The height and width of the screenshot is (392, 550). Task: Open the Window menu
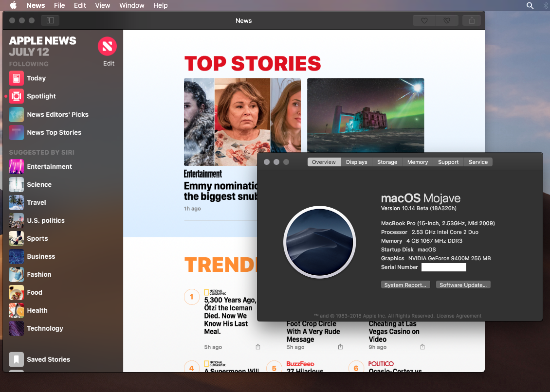[x=131, y=5]
